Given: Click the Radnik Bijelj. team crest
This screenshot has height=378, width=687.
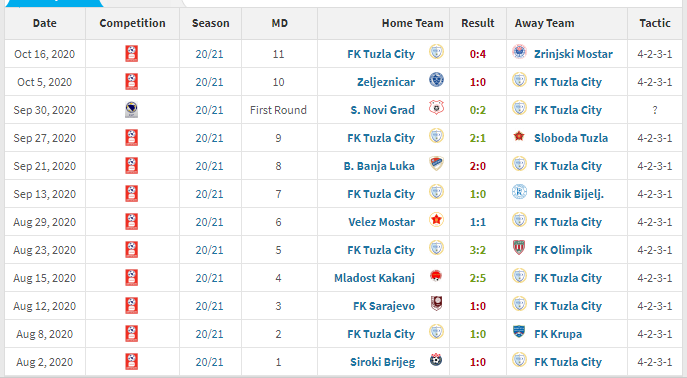Looking at the screenshot, I should pyautogui.click(x=520, y=193).
